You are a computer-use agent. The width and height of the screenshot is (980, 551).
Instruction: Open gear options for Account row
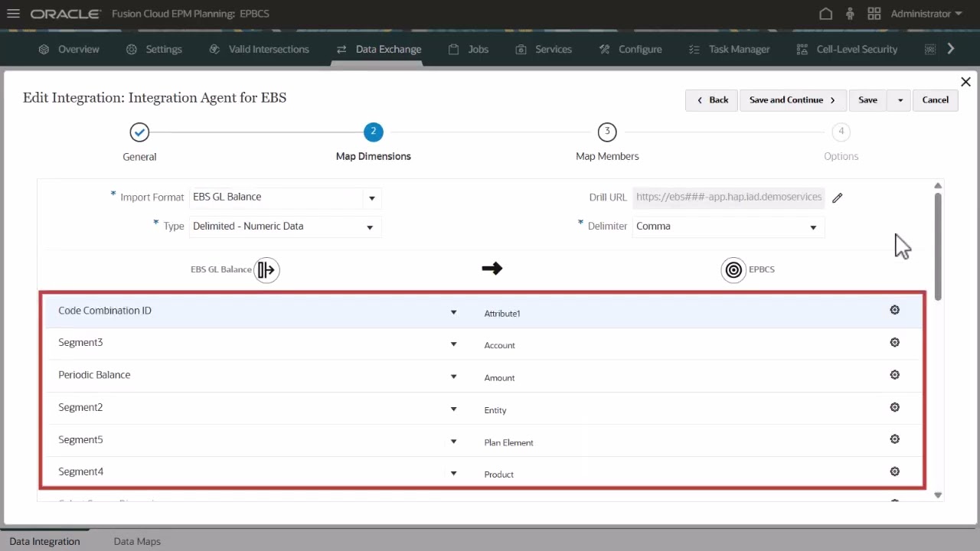pyautogui.click(x=894, y=342)
